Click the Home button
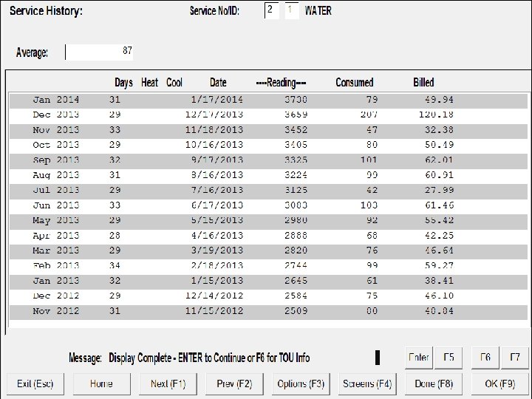Image resolution: width=532 pixels, height=399 pixels. point(101,383)
